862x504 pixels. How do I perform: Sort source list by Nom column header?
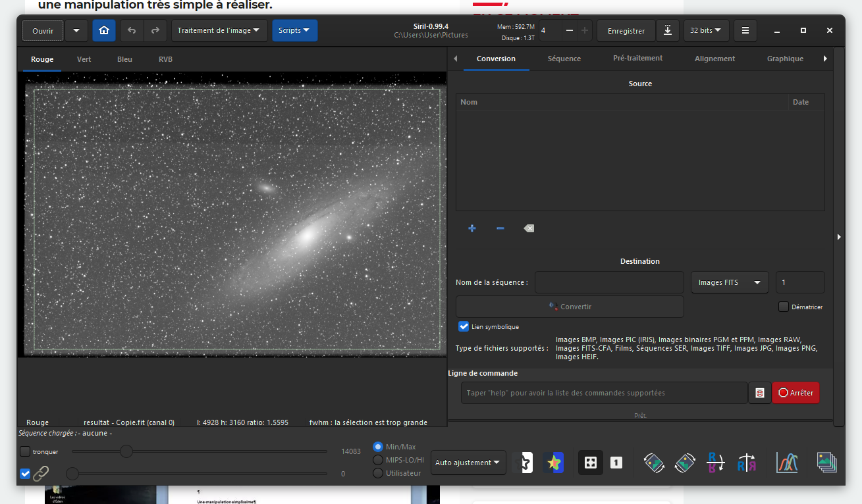coord(622,102)
